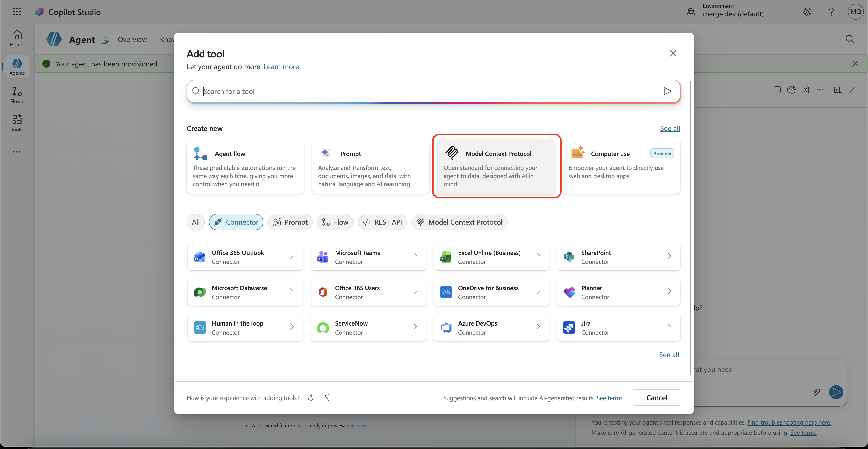This screenshot has height=449, width=868.
Task: Go to Home in the sidebar
Action: pos(17,38)
